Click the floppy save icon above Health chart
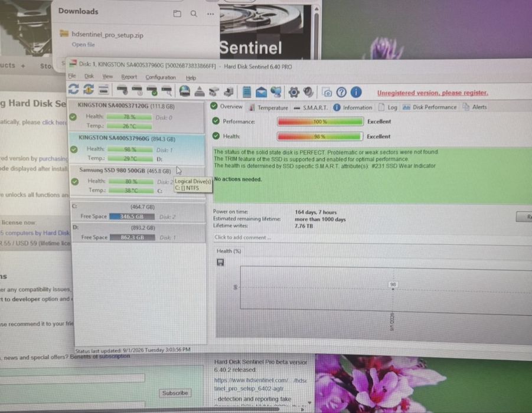This screenshot has width=532, height=413. pyautogui.click(x=220, y=262)
